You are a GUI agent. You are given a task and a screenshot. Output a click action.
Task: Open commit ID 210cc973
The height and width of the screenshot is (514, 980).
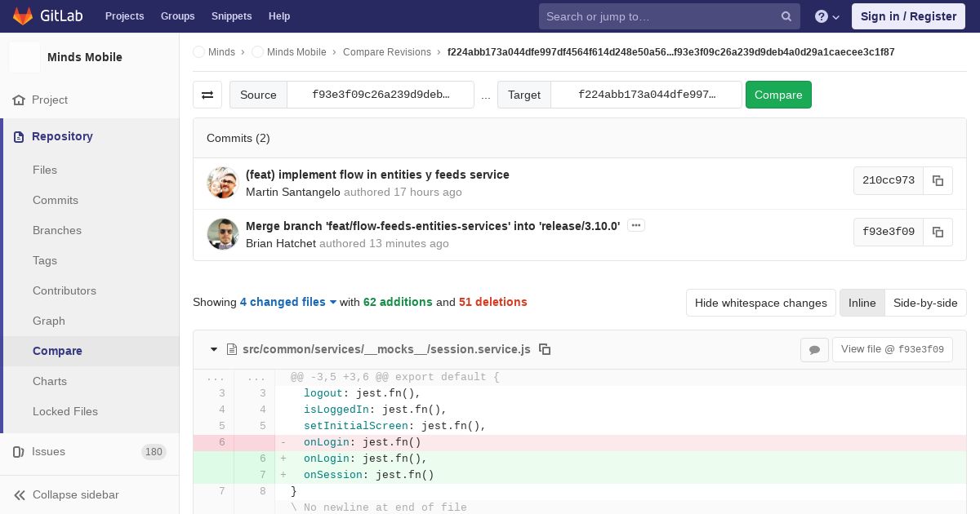[x=889, y=180]
